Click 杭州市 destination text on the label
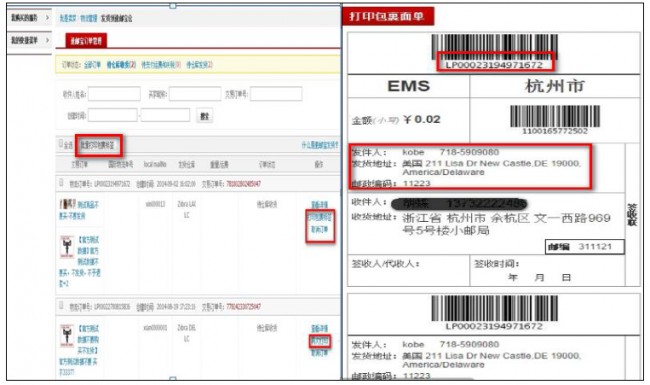This screenshot has height=385, width=650. coord(555,86)
